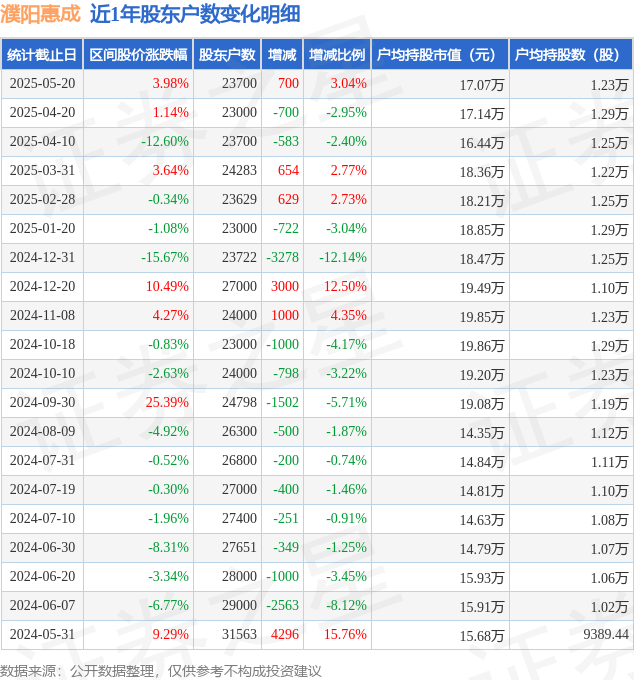Click the 统计截止日 column header

42,55
